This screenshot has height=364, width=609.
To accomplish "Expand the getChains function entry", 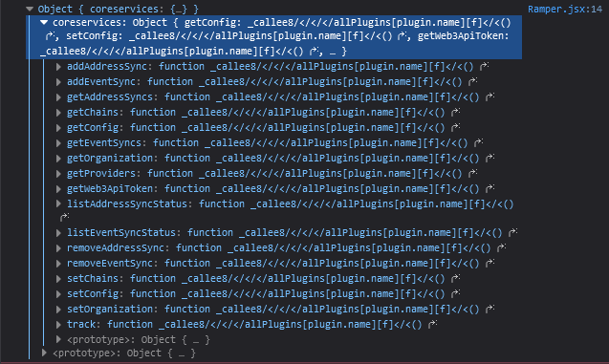I will pyautogui.click(x=58, y=113).
